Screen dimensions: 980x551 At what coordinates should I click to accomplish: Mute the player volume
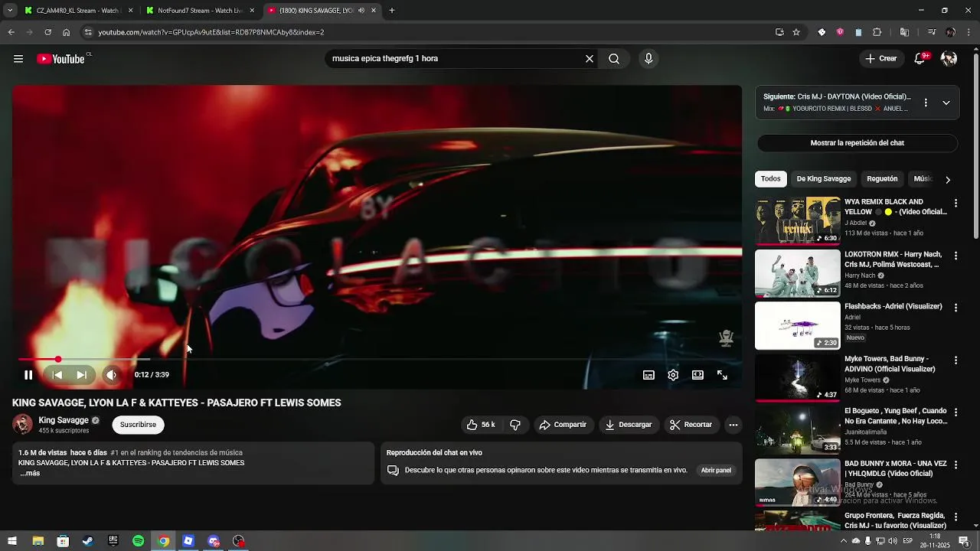111,375
